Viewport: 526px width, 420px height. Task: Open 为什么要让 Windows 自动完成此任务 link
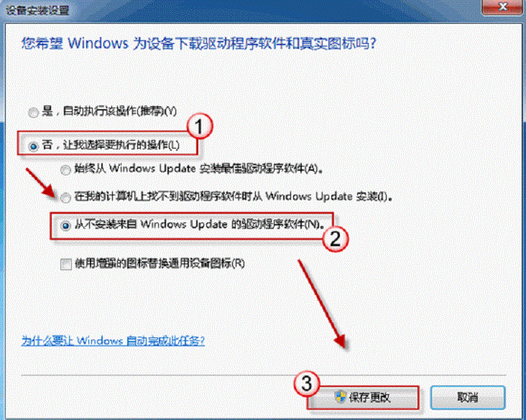113,340
